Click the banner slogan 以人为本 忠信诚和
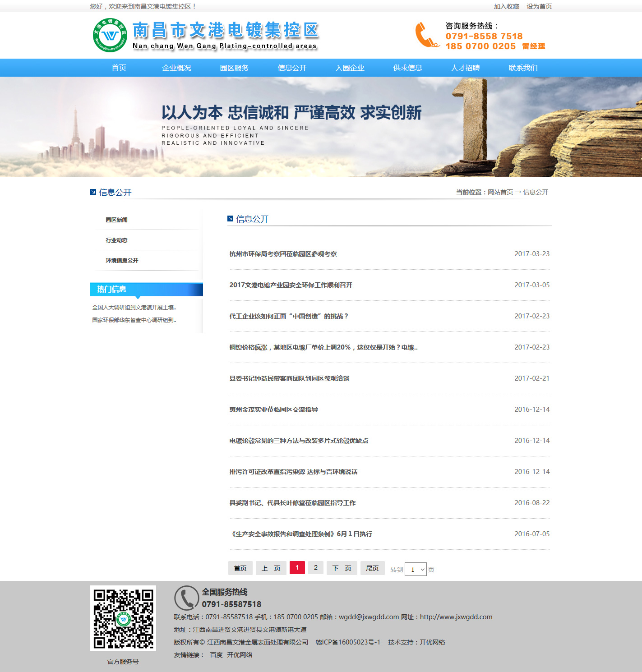 pos(291,113)
